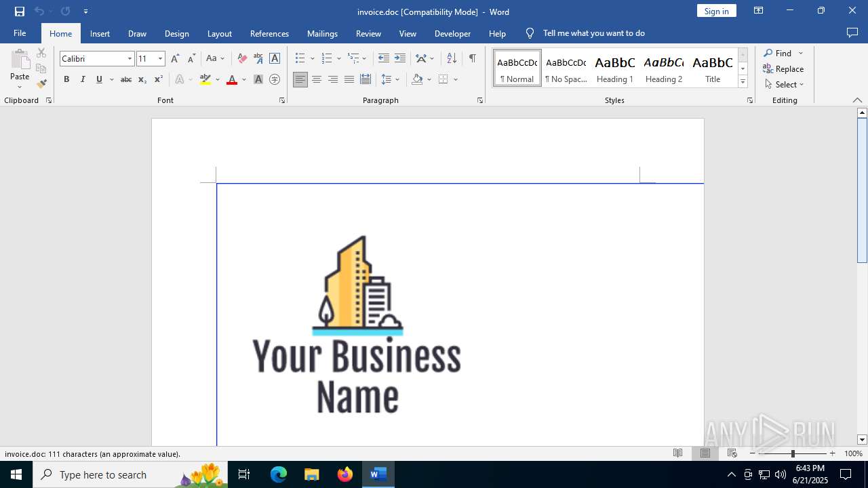868x488 pixels.
Task: Toggle Strikethrough formatting
Action: tap(126, 79)
